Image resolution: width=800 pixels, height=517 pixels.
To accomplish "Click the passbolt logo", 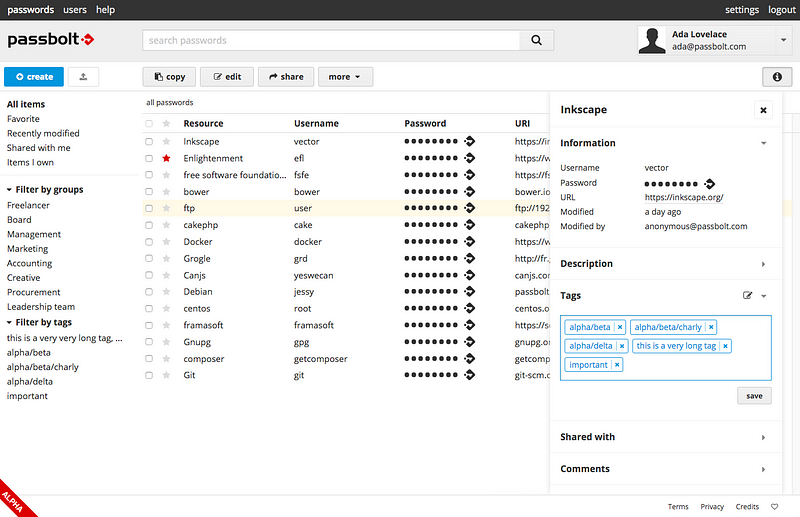I will [x=51, y=39].
